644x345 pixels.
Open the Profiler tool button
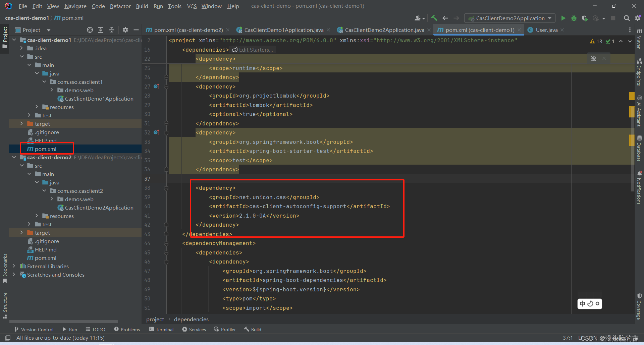click(x=225, y=330)
